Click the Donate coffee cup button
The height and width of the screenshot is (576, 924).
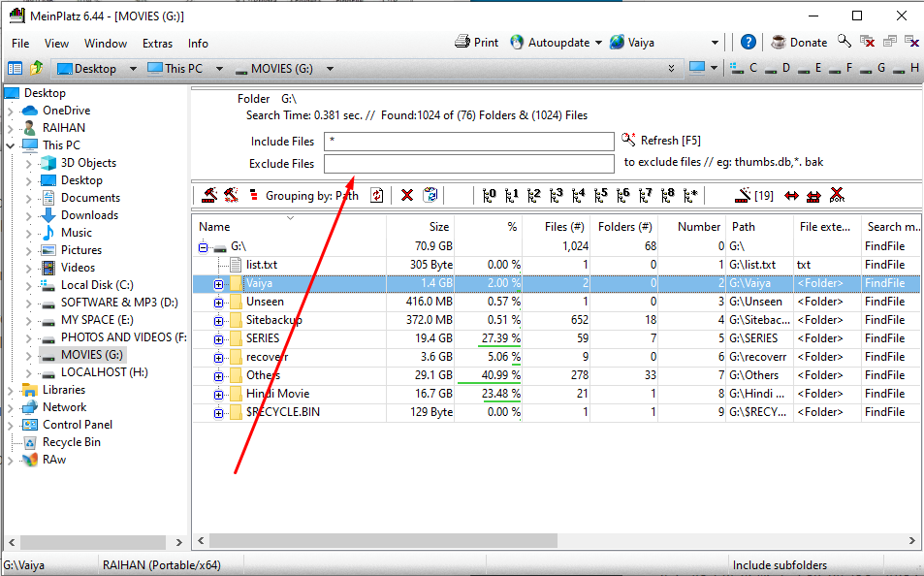(x=799, y=43)
